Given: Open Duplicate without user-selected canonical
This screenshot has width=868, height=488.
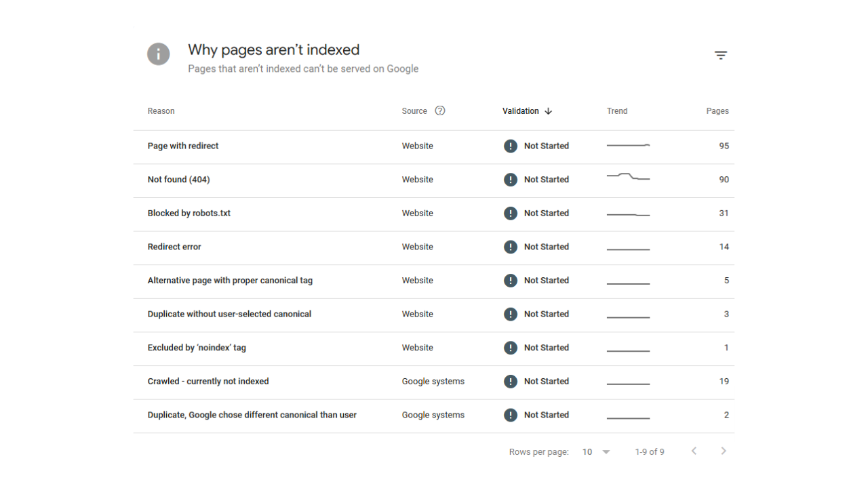Looking at the screenshot, I should (230, 314).
